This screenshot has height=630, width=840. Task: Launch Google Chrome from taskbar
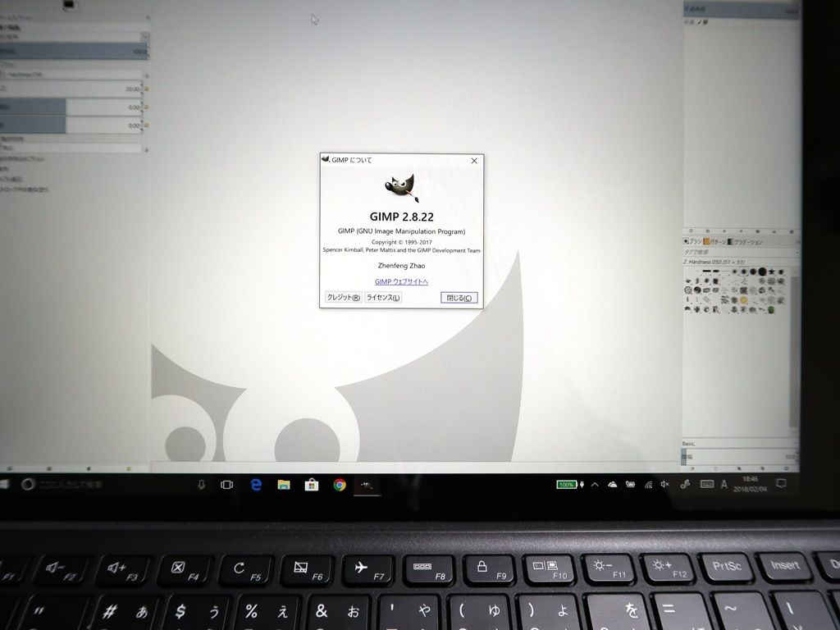(x=339, y=485)
